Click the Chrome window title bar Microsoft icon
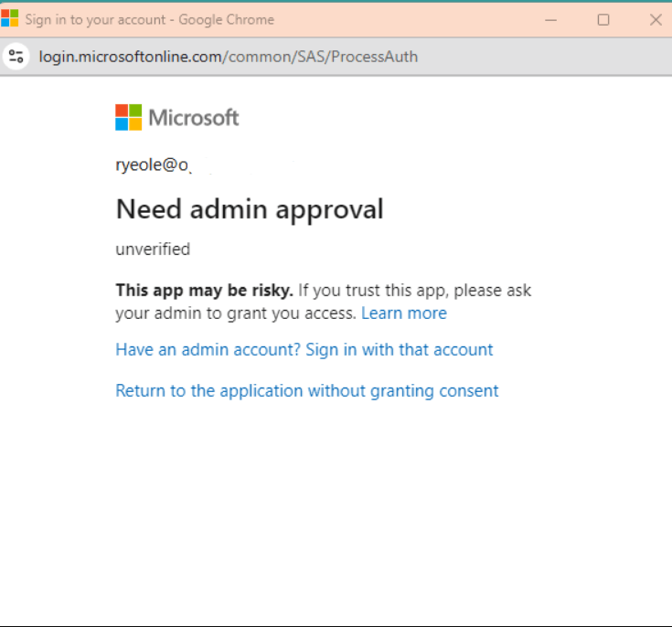The width and height of the screenshot is (672, 627). (9, 19)
